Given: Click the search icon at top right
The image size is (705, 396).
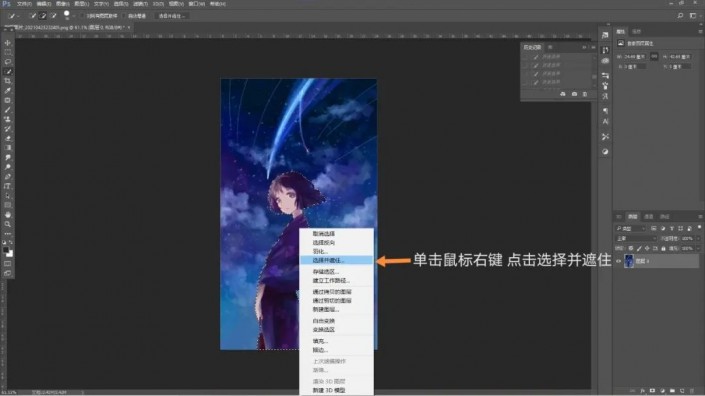Looking at the screenshot, I should click(x=680, y=15).
